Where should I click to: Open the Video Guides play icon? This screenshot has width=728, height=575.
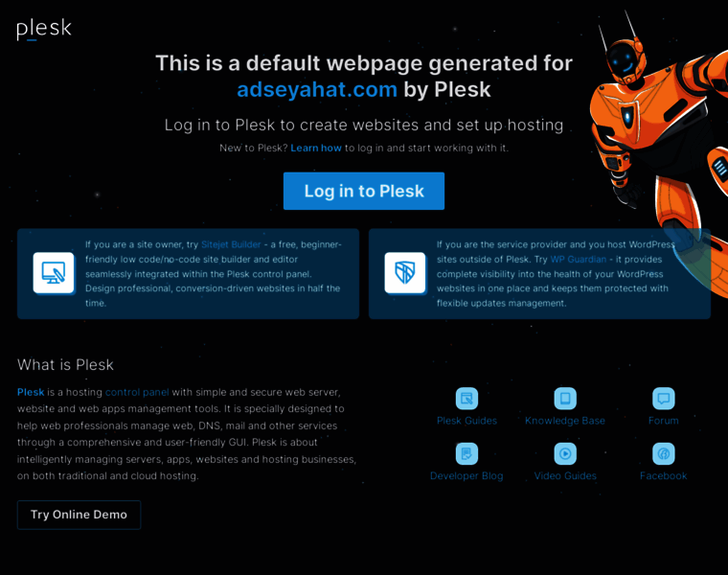pos(565,454)
